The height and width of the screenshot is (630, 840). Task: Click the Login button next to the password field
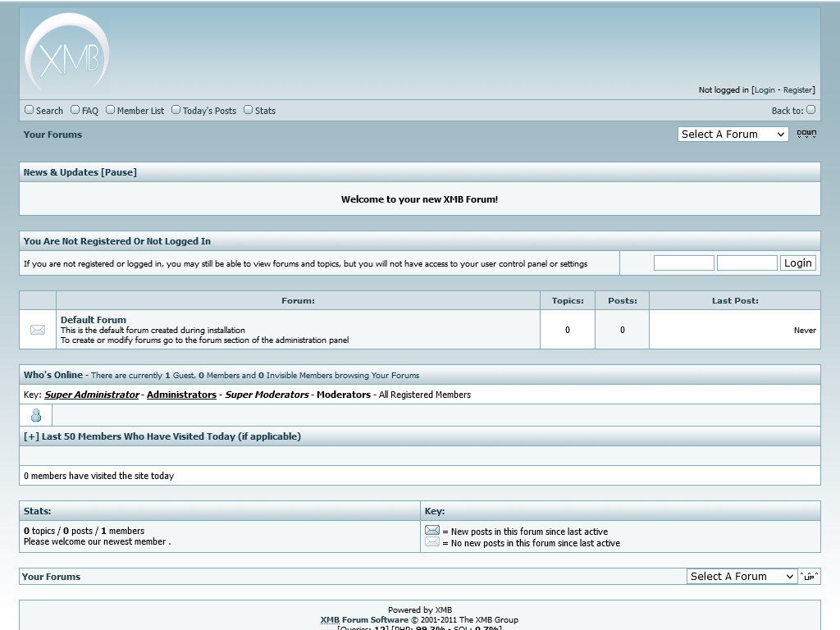[797, 263]
